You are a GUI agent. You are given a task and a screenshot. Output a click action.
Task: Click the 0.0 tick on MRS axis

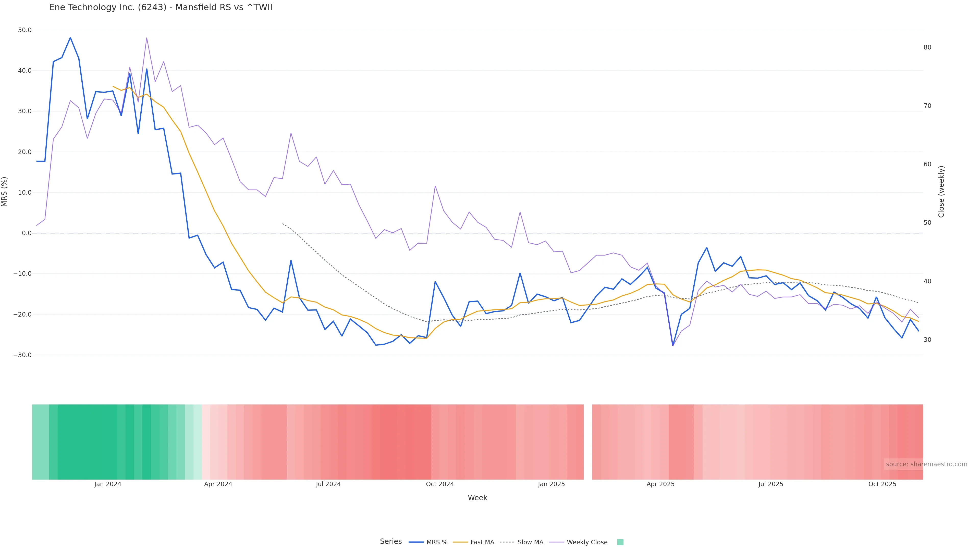click(x=27, y=233)
